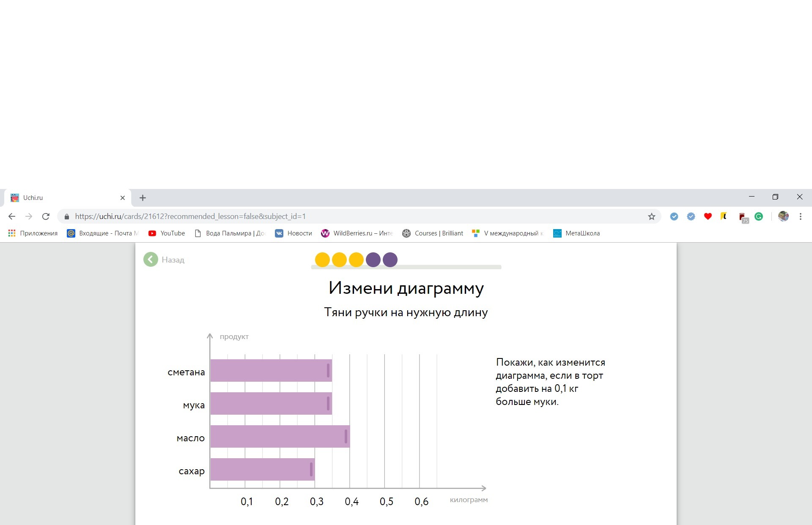Click the first yellow progress dot
The height and width of the screenshot is (525, 812).
point(322,260)
